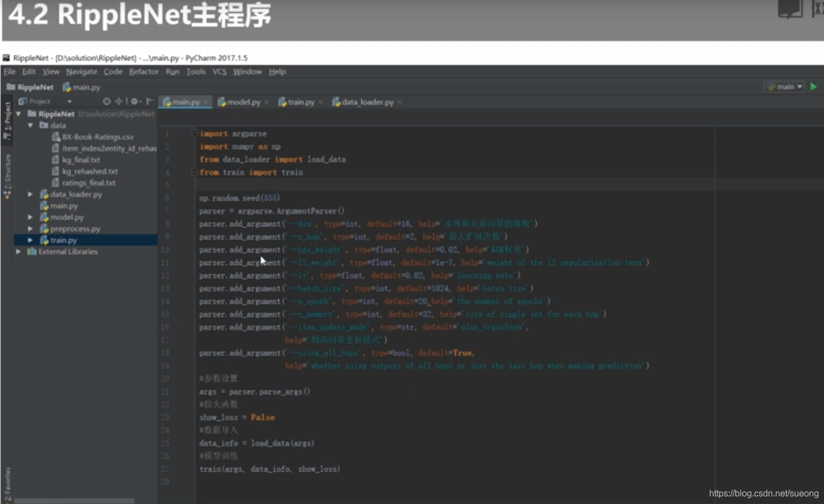Click 'train(args, data_info, show_loss)' line
Screen dimensions: 824x504
pos(269,469)
